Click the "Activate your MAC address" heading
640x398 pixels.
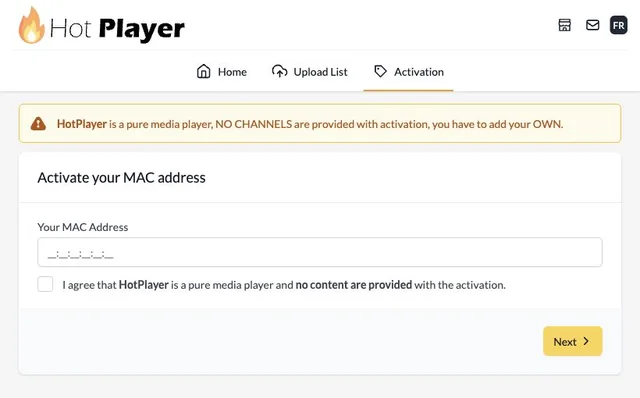point(121,178)
